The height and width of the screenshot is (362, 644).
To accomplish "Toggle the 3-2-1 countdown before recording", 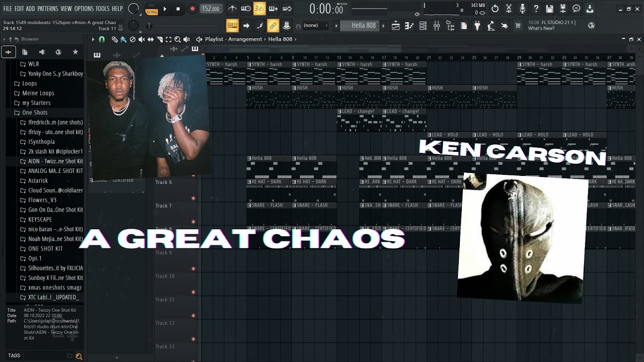I will click(x=259, y=9).
